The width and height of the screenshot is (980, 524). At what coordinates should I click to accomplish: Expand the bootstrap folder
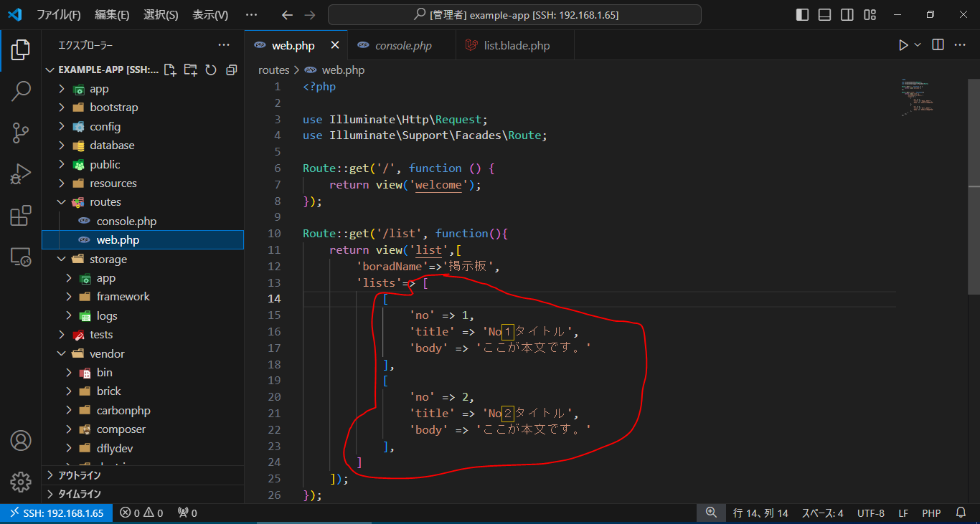113,108
